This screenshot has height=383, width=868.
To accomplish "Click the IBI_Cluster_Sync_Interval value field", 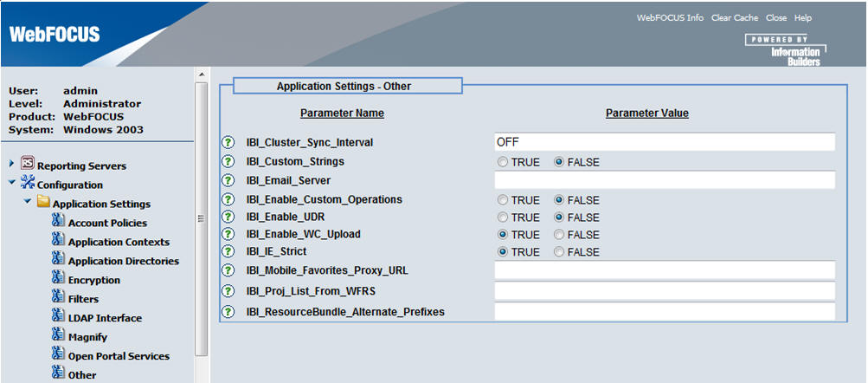I will click(665, 142).
